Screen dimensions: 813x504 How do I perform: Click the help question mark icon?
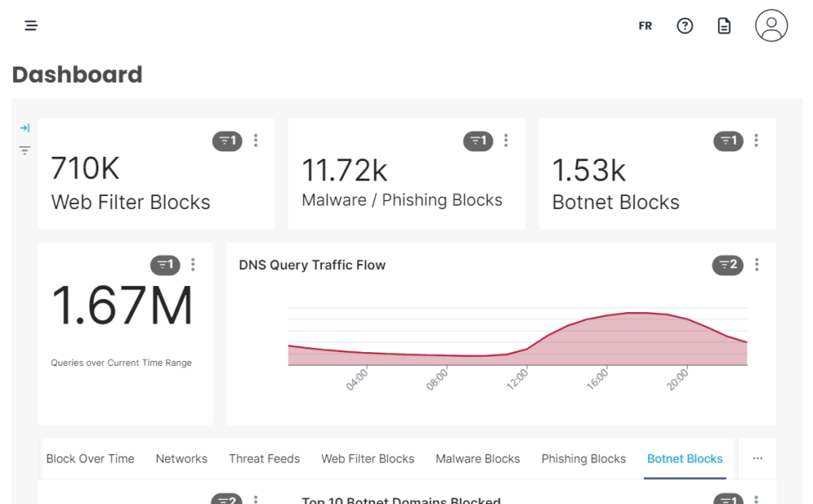tap(685, 25)
